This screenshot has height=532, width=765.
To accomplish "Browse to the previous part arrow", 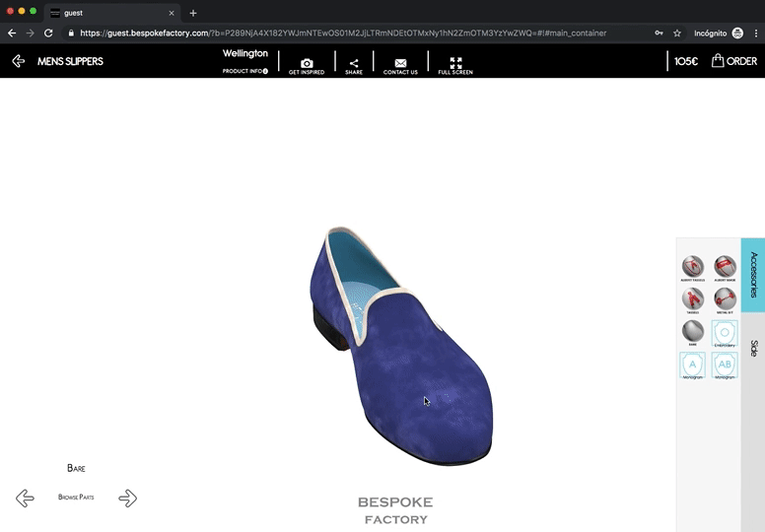I will coord(25,498).
